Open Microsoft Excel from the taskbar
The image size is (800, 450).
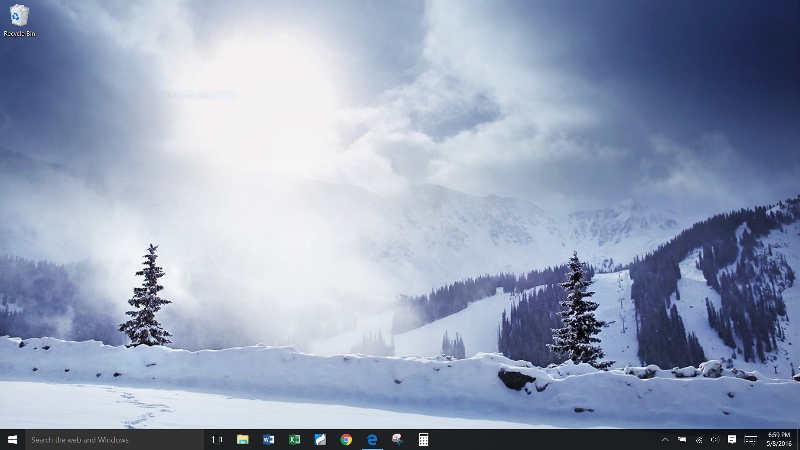pyautogui.click(x=294, y=439)
